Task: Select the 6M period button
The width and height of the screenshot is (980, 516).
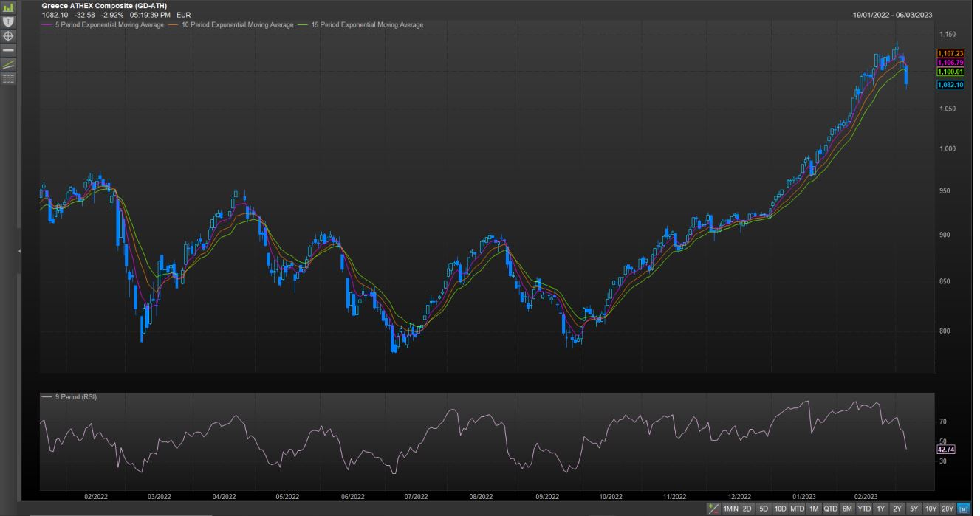Action: click(847, 509)
